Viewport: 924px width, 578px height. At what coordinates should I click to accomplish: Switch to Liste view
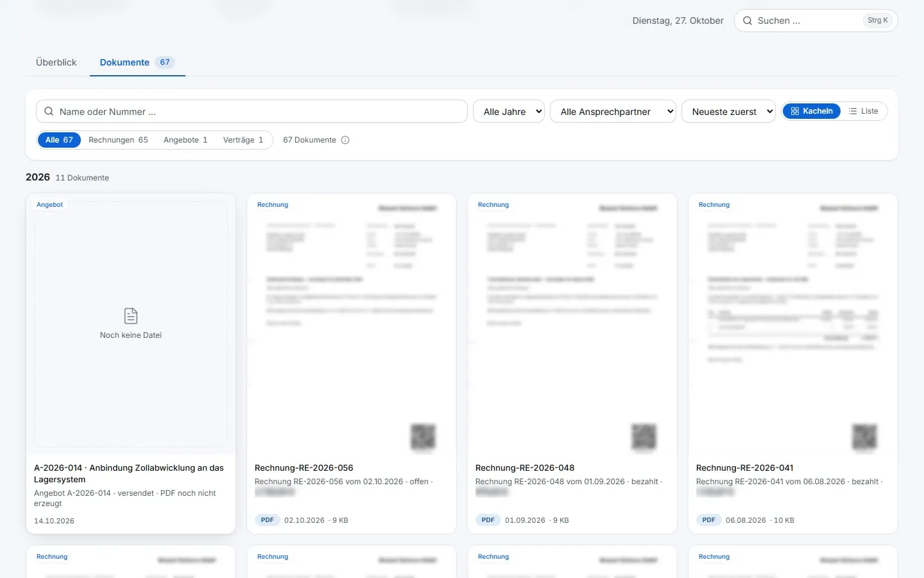(x=863, y=111)
